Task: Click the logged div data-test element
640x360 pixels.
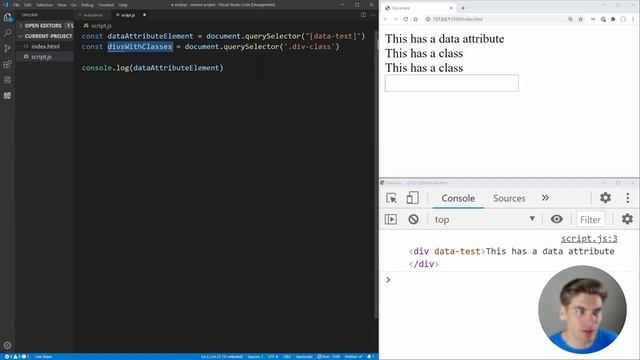Action: click(x=511, y=258)
